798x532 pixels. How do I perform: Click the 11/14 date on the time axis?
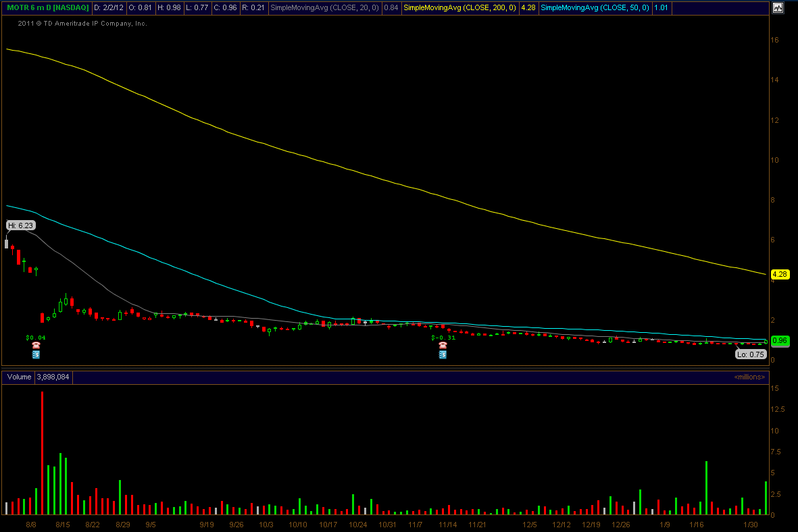click(x=448, y=525)
